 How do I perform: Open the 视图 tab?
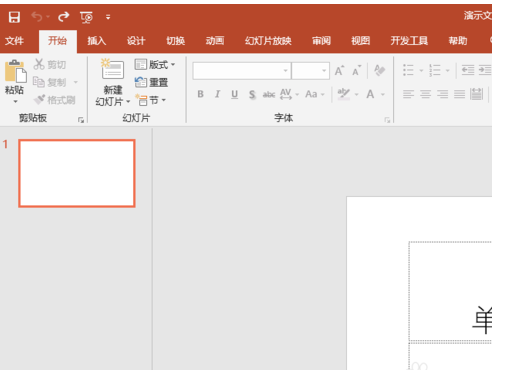pyautogui.click(x=361, y=41)
